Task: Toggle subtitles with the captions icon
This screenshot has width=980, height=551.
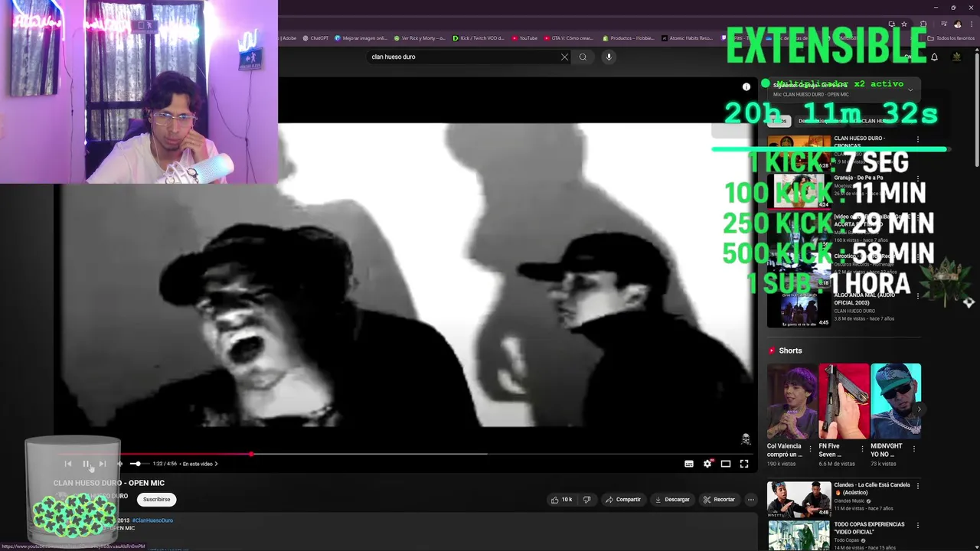Action: pos(689,464)
